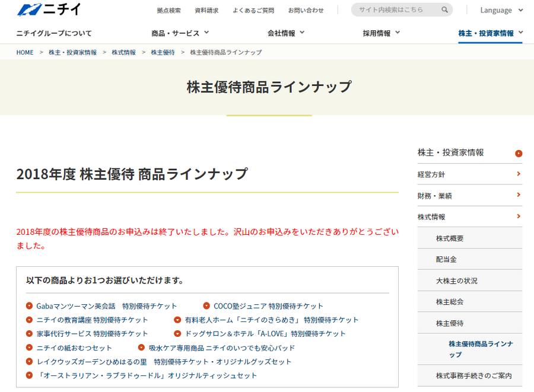Open ニチイの教育講座 特別優待チケット link

click(x=93, y=320)
